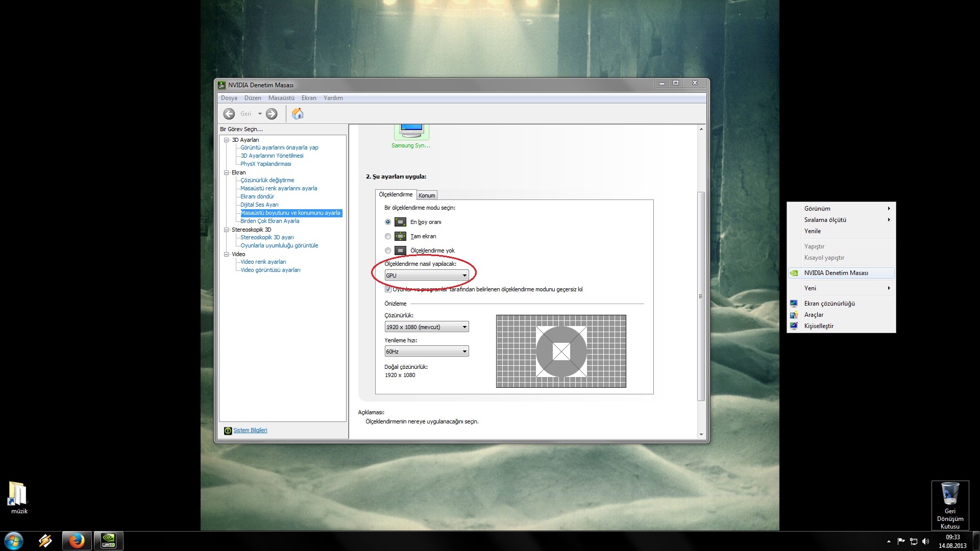Select the Tam ekran radio button
The width and height of the screenshot is (980, 551).
[388, 236]
